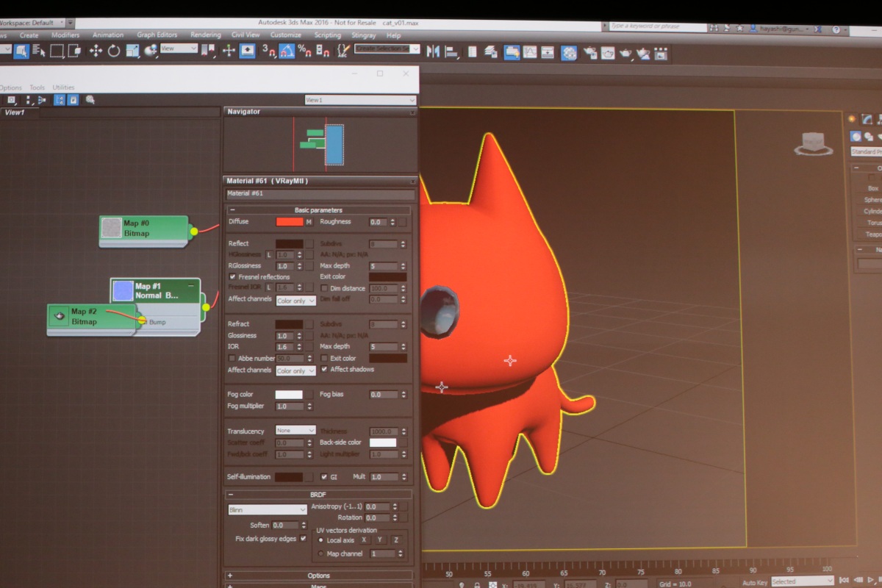Open the Rendering menu
Image resolution: width=882 pixels, height=588 pixels.
click(205, 35)
